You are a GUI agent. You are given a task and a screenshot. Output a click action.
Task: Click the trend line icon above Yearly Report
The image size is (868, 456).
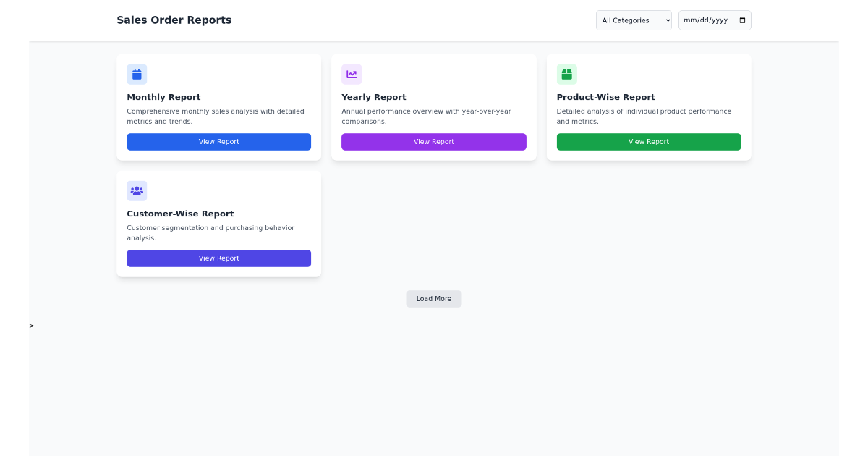coord(352,74)
